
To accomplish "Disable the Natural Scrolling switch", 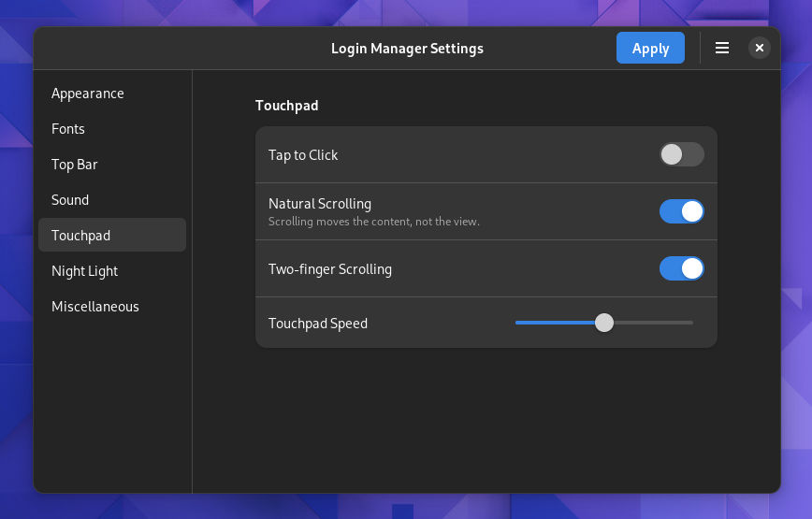I will (x=681, y=211).
